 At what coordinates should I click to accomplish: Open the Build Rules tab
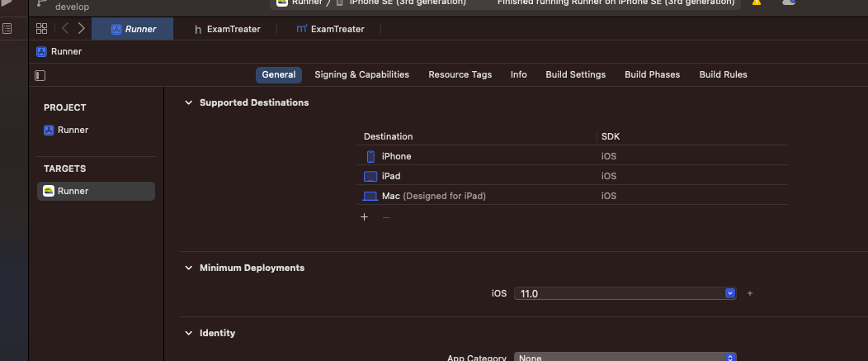tap(723, 75)
